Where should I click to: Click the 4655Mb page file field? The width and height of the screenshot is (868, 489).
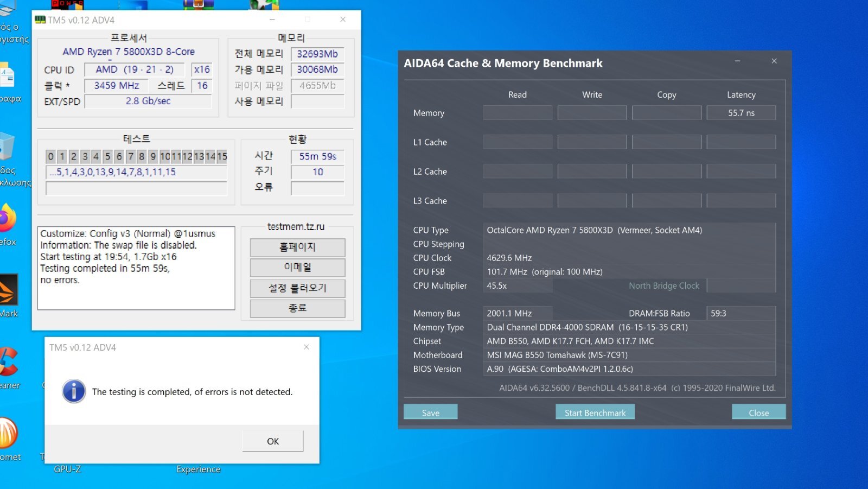coord(317,86)
